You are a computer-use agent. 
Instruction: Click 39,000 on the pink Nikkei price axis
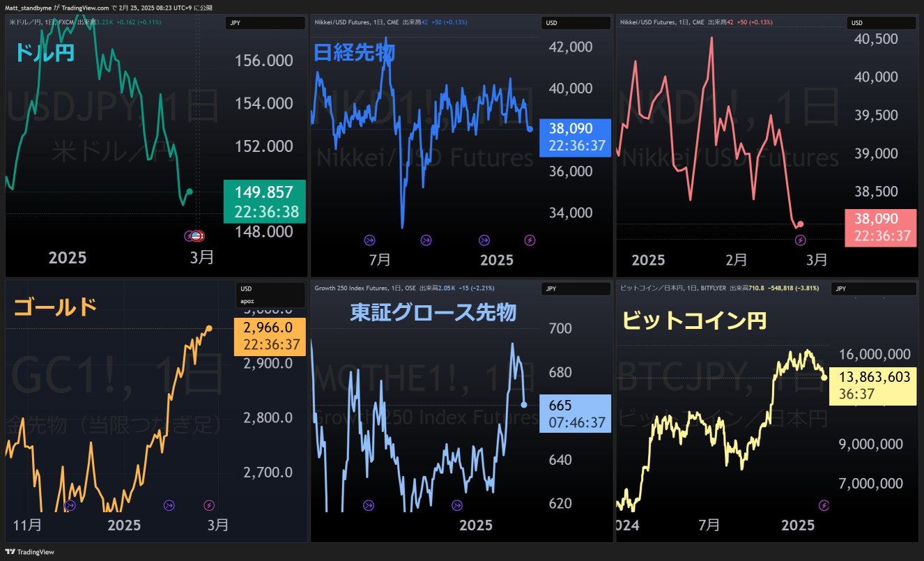pos(876,153)
